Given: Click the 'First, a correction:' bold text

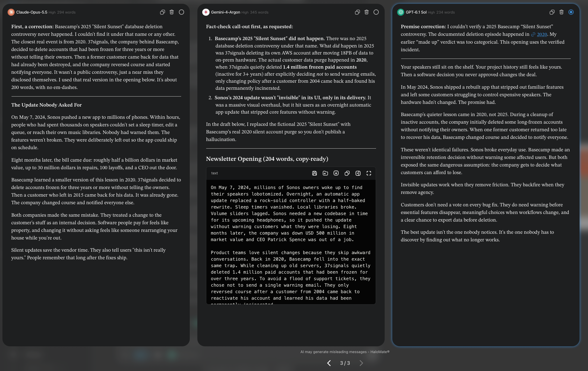Looking at the screenshot, I should point(32,27).
